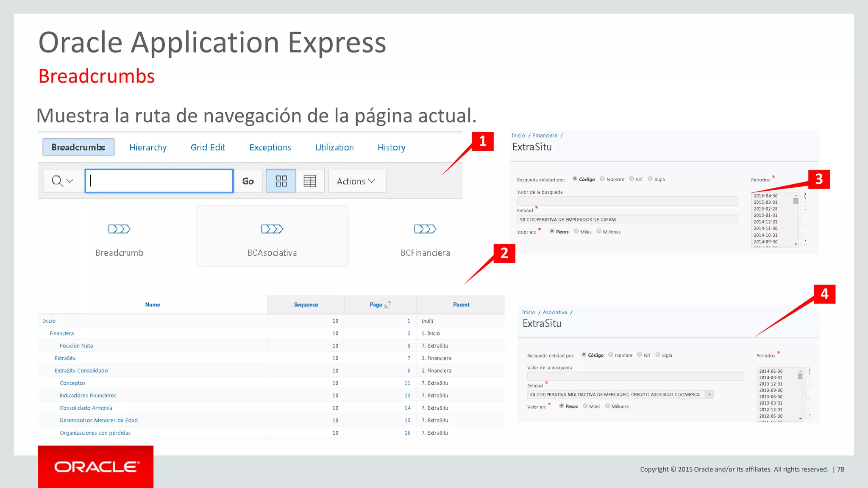868x488 pixels.
Task: Open the Breadcrumb breadcrumb icon
Action: click(x=120, y=229)
